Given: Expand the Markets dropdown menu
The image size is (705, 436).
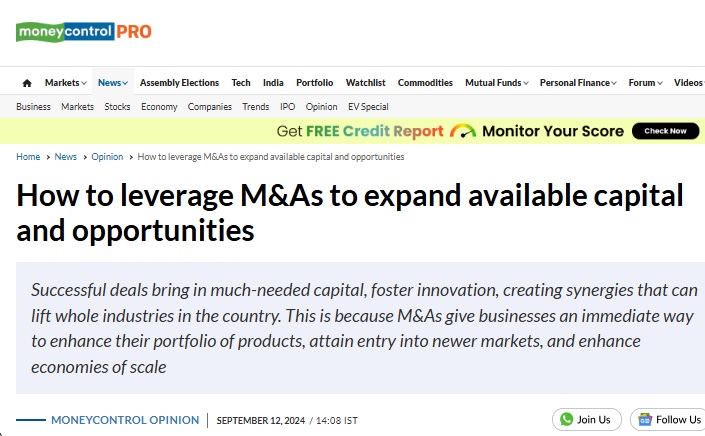Looking at the screenshot, I should click(66, 83).
